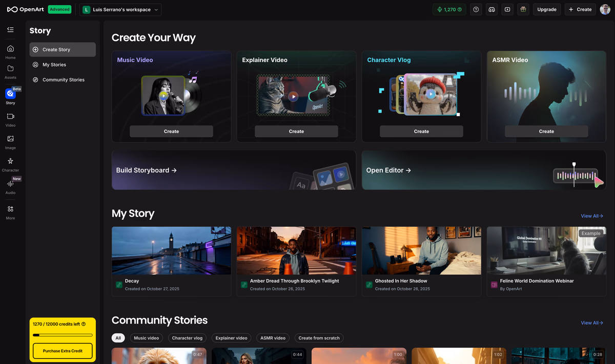
Task: Open View All next to Community Stories
Action: click(591, 323)
